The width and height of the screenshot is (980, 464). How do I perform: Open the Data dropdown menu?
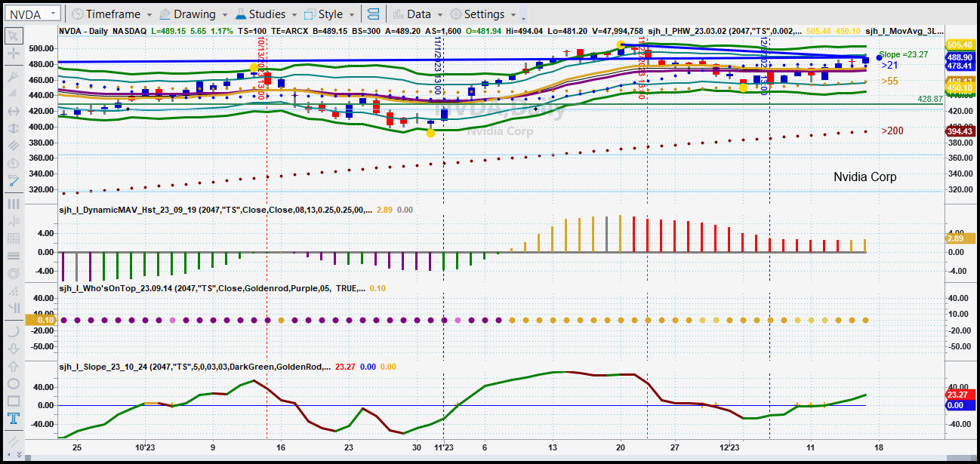click(418, 14)
